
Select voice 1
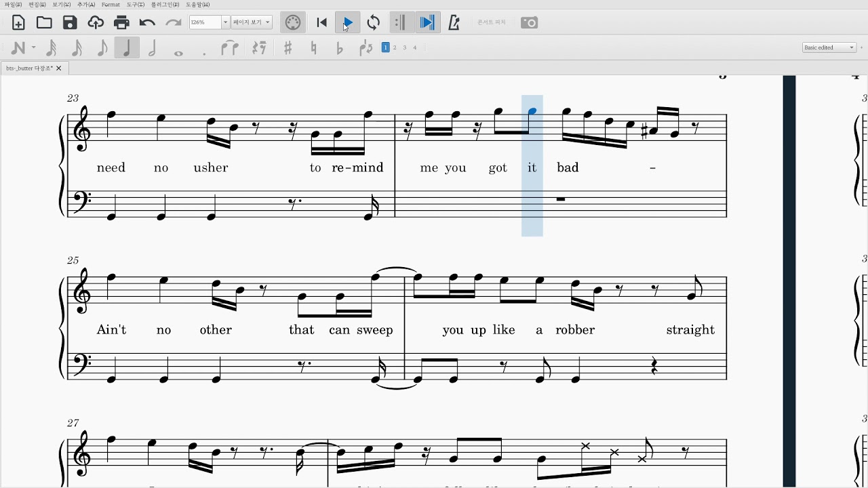(385, 47)
